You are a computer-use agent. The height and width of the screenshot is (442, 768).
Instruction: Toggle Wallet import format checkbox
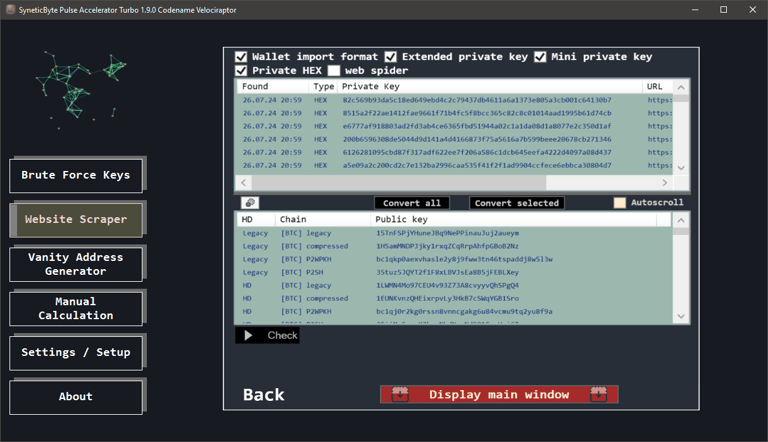(241, 57)
